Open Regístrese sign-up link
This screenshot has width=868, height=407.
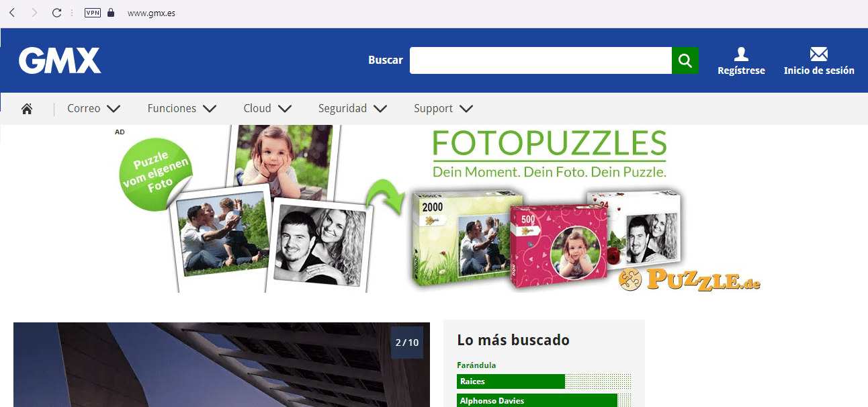[x=741, y=71]
